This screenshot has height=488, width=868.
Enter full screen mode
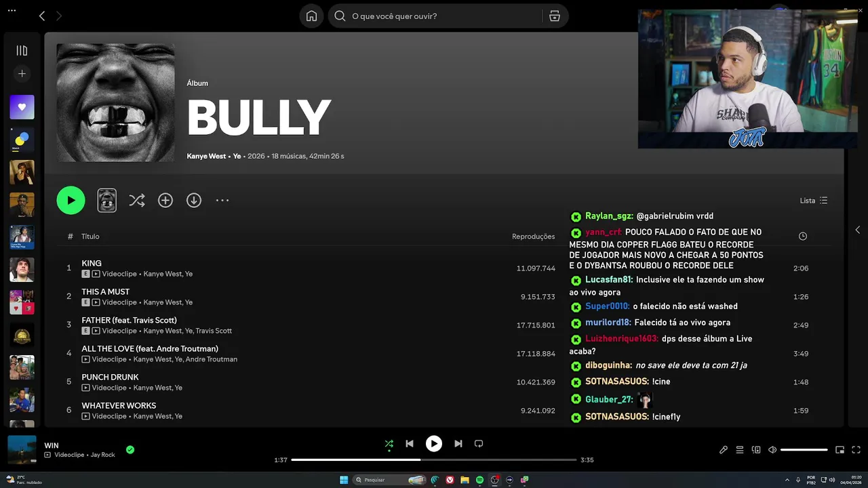856,449
